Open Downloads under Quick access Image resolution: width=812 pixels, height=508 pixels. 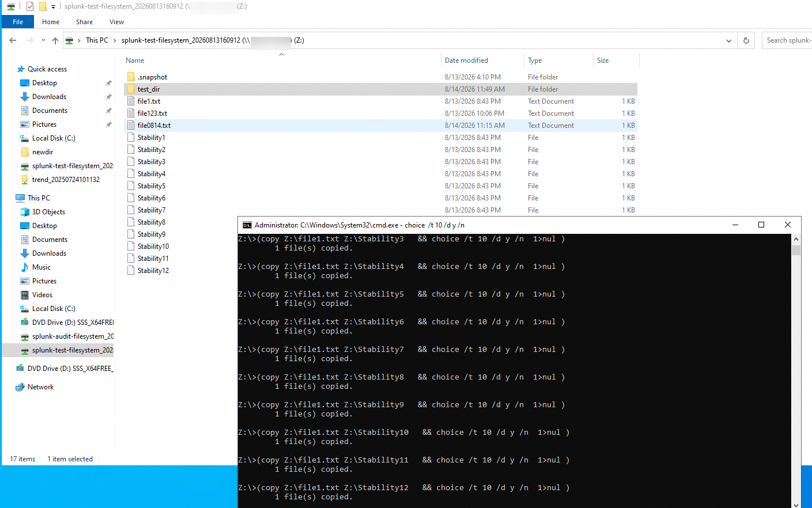pos(49,97)
